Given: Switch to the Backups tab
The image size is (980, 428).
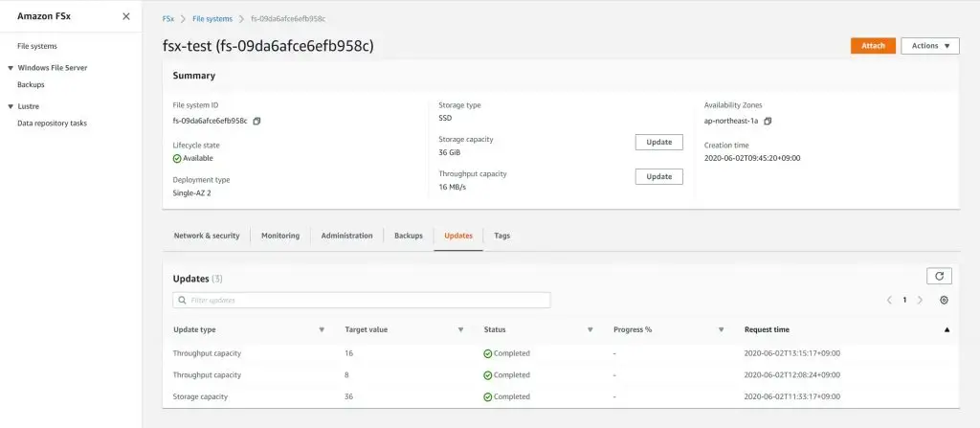Looking at the screenshot, I should [409, 236].
